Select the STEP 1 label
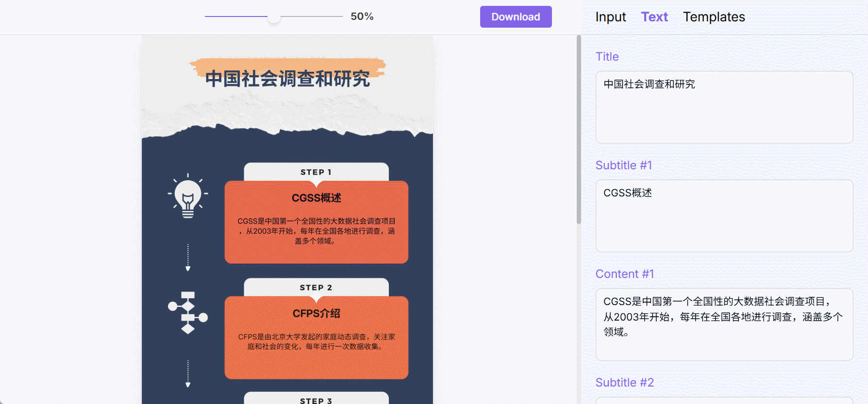Viewport: 868px width, 404px height. [316, 172]
